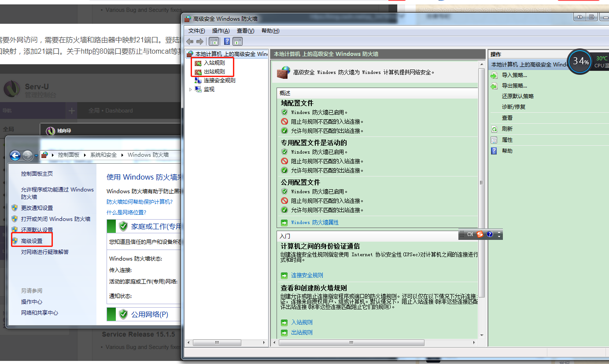Viewport: 609px width, 364px height.
Task: Select 入站规则 in the console tree
Action: pyautogui.click(x=214, y=63)
